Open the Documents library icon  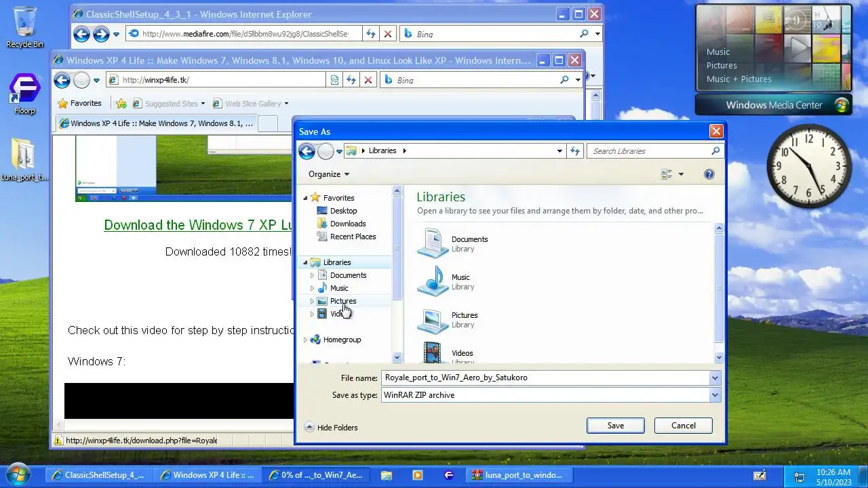click(x=433, y=243)
